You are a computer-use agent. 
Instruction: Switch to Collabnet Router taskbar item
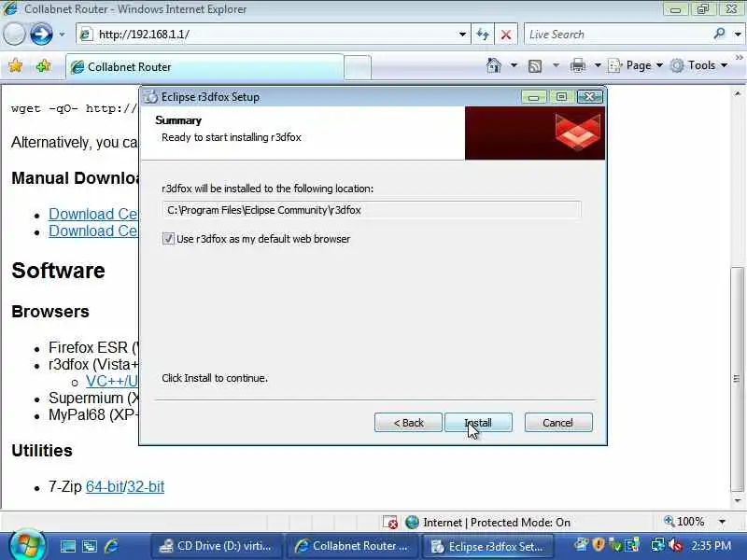point(353,546)
